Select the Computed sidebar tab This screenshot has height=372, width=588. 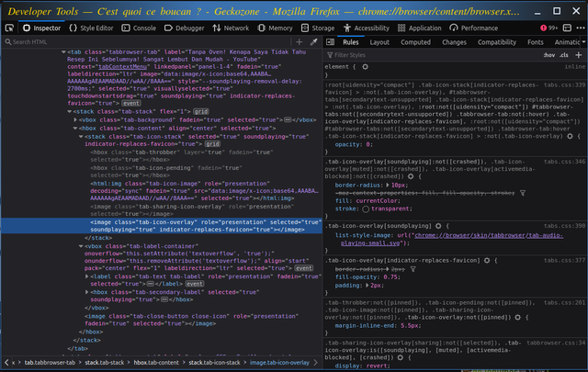[x=415, y=42]
